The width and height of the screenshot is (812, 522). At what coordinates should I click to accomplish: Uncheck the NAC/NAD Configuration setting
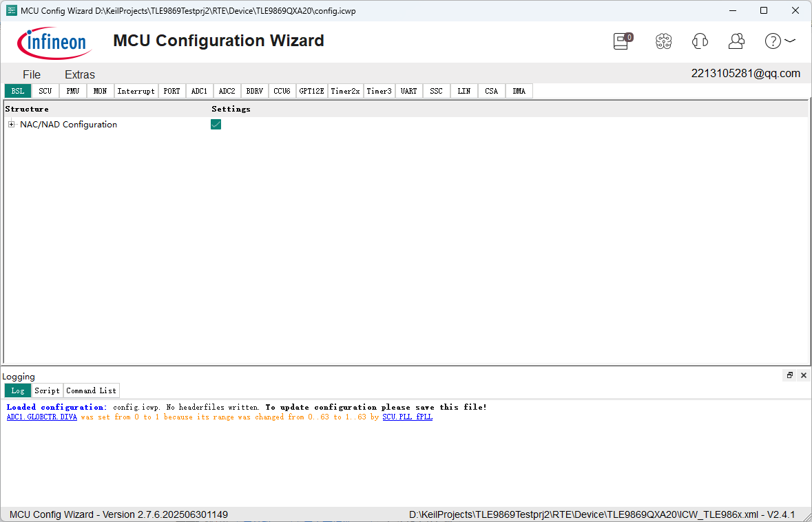[216, 125]
